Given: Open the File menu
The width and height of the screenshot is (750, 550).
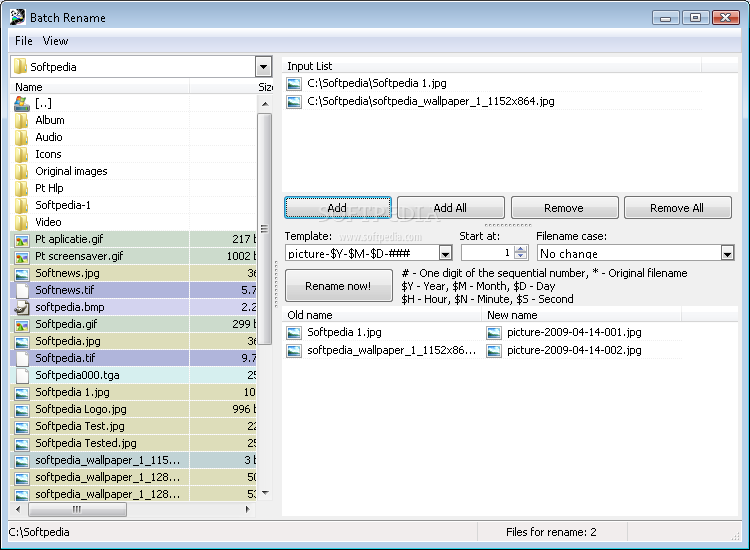Looking at the screenshot, I should 23,41.
